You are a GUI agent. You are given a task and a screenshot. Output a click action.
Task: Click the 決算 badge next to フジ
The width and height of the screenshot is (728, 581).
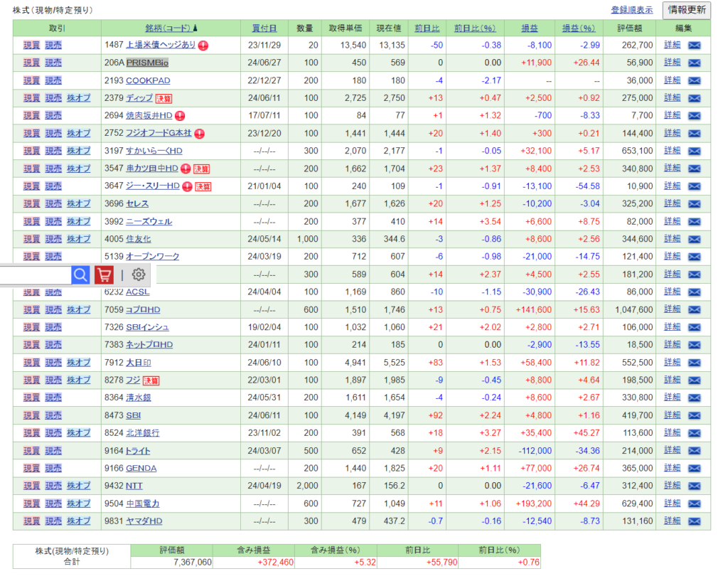(151, 380)
